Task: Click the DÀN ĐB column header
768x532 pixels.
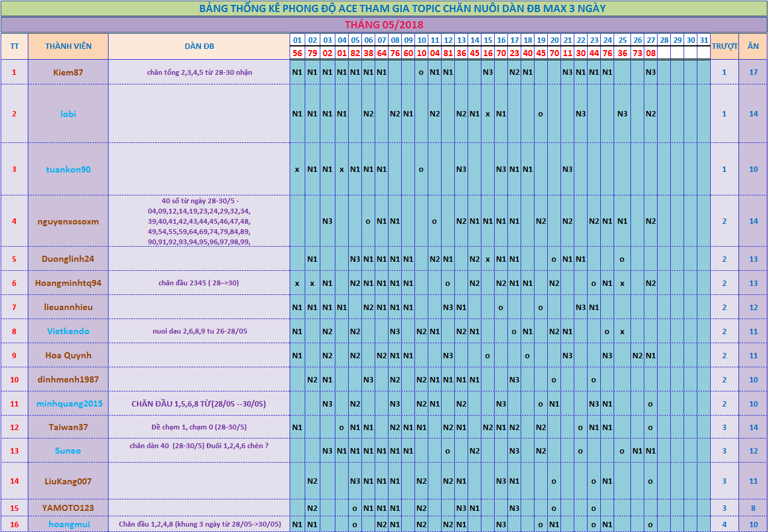Action: [199, 46]
